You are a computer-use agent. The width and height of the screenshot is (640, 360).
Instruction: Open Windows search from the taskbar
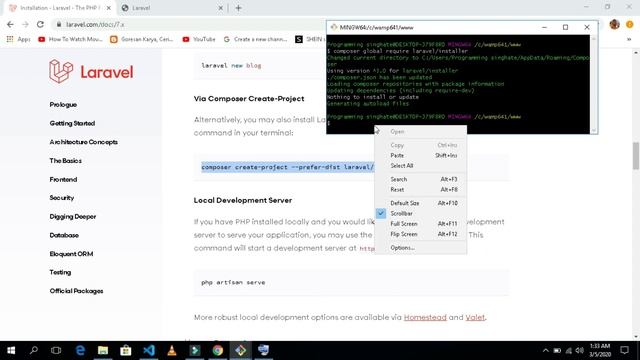34,350
